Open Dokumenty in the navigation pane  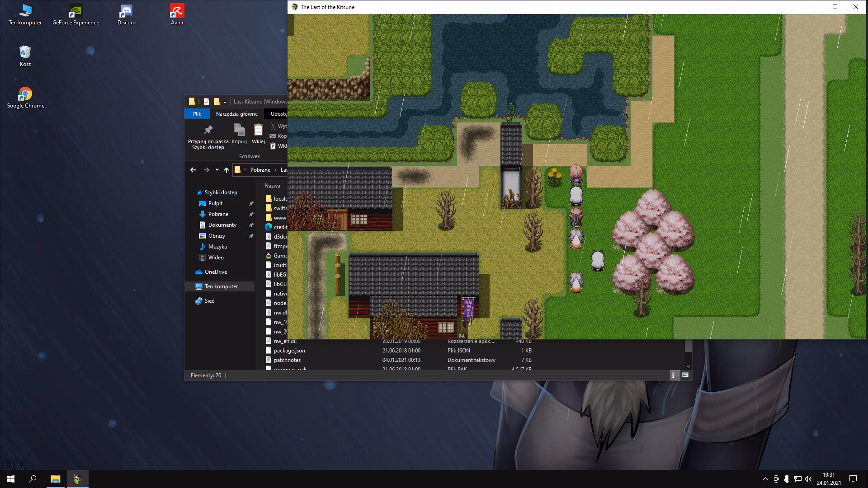click(x=222, y=225)
